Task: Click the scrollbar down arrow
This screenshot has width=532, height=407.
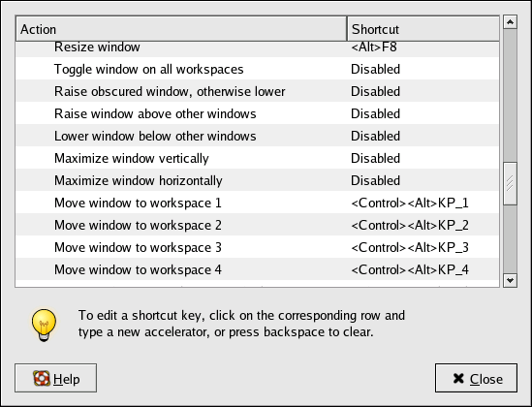Action: [510, 280]
